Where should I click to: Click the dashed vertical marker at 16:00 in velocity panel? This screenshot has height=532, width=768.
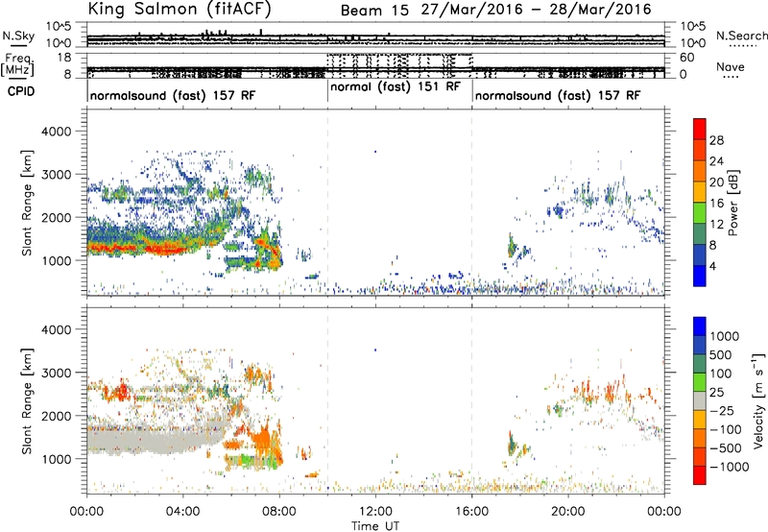tap(472, 400)
